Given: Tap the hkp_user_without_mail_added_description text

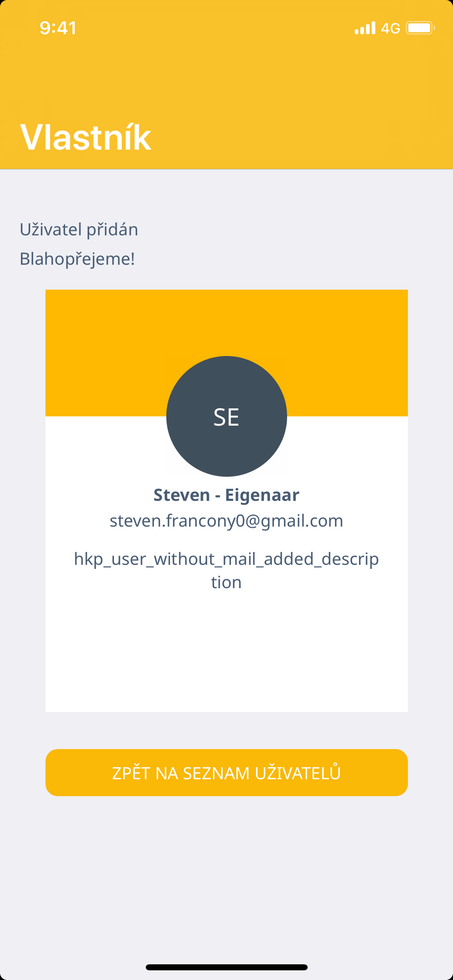Looking at the screenshot, I should (226, 570).
